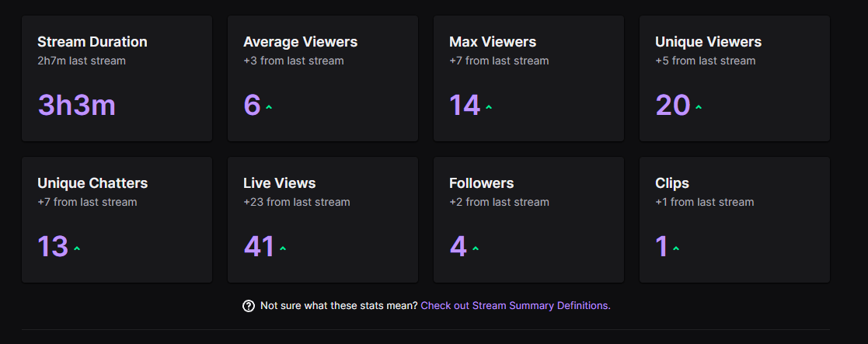Click the Max Viewers value 14
The image size is (868, 344).
465,105
